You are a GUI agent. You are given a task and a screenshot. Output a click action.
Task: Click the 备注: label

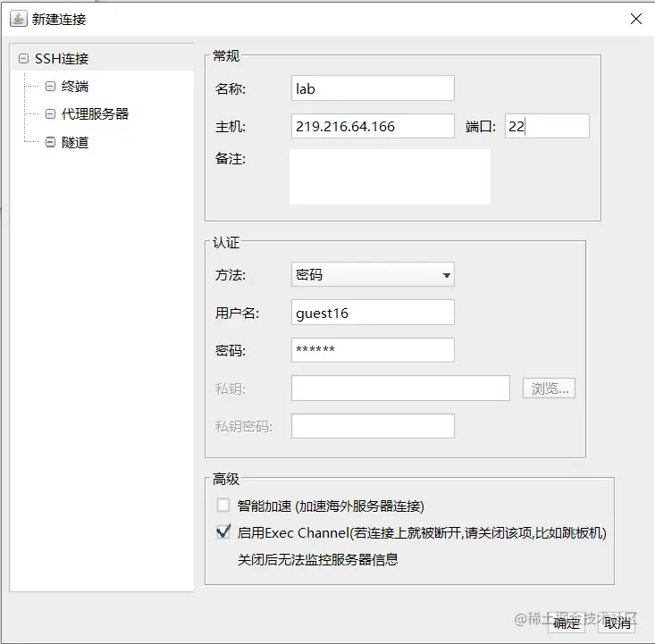tap(231, 159)
